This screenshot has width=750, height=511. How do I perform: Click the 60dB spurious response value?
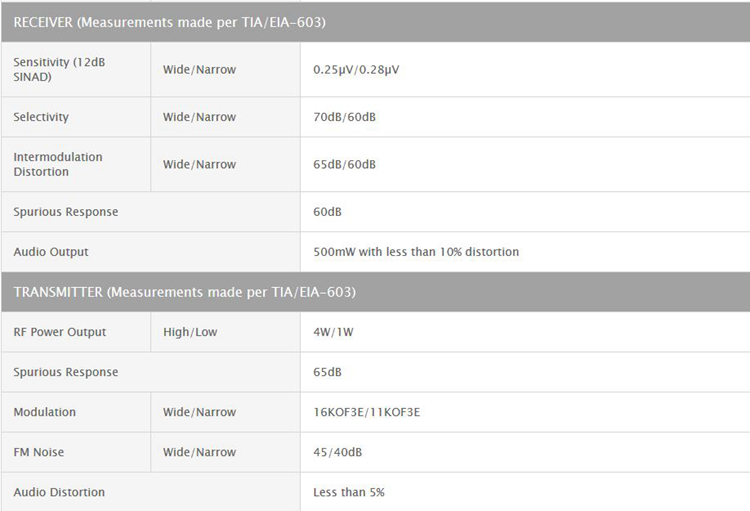coord(327,212)
